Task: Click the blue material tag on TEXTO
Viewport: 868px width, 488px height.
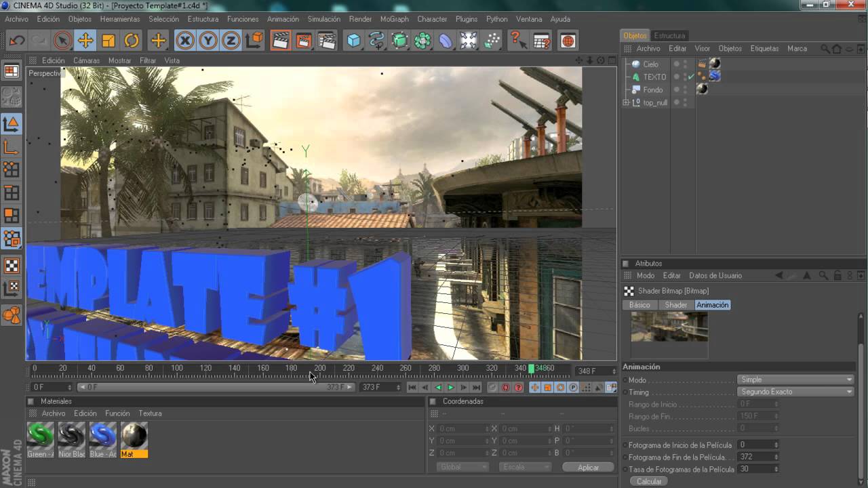Action: (714, 77)
